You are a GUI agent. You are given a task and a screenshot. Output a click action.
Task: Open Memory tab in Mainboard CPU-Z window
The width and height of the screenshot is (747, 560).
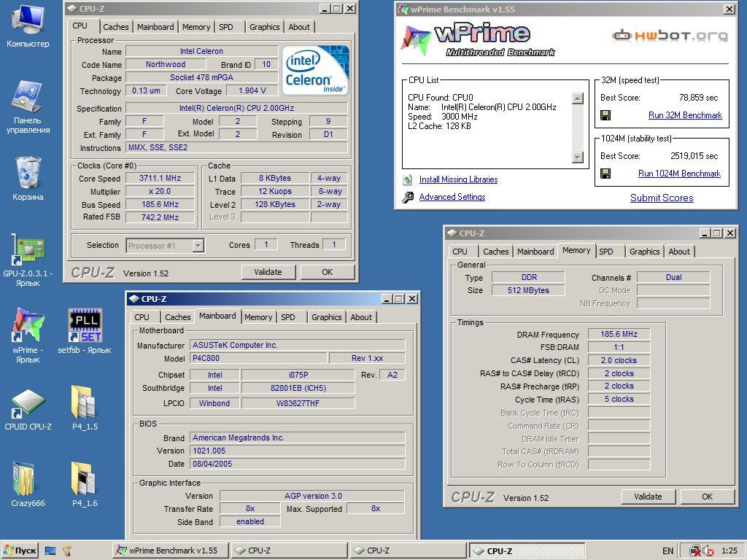coord(258,317)
